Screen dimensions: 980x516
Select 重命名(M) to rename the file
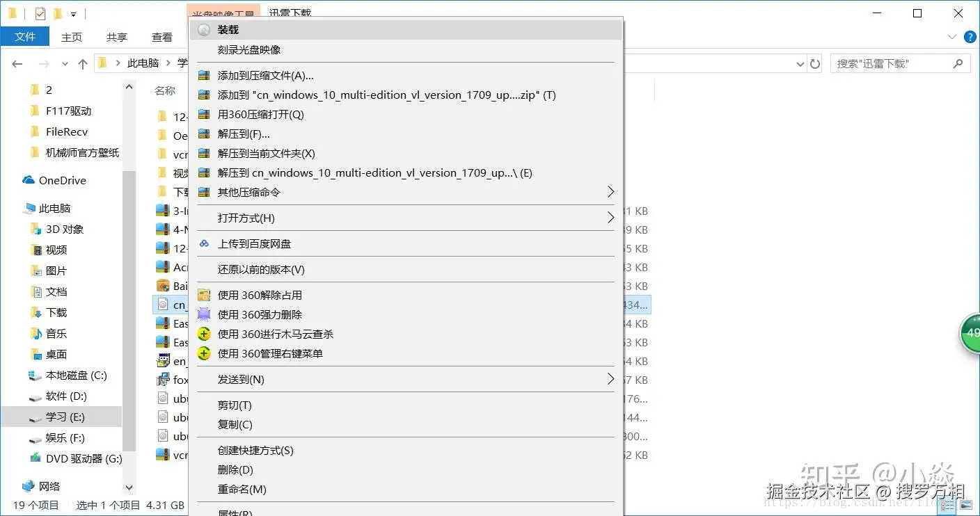(x=406, y=490)
